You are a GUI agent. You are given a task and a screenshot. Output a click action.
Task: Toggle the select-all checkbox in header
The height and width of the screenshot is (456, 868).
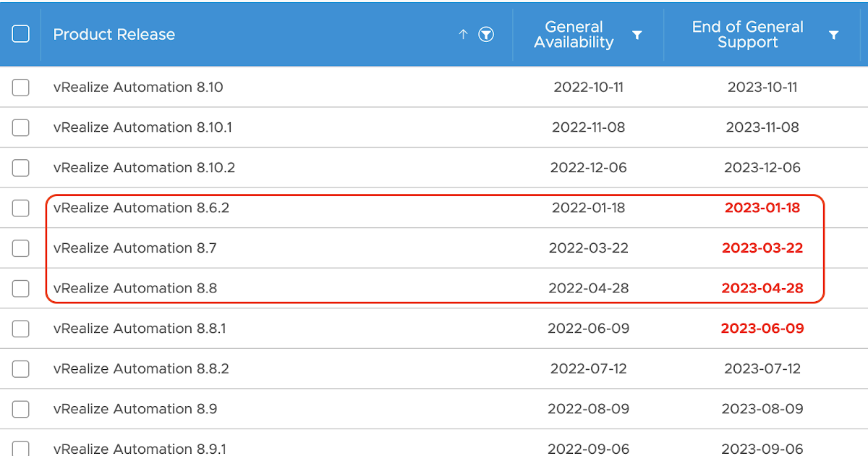pyautogui.click(x=21, y=33)
